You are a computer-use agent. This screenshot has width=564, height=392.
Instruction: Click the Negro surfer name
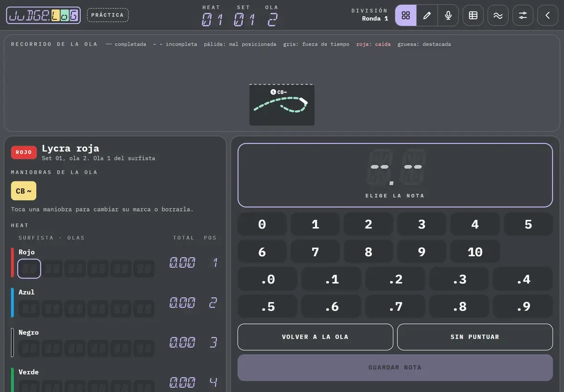point(28,332)
